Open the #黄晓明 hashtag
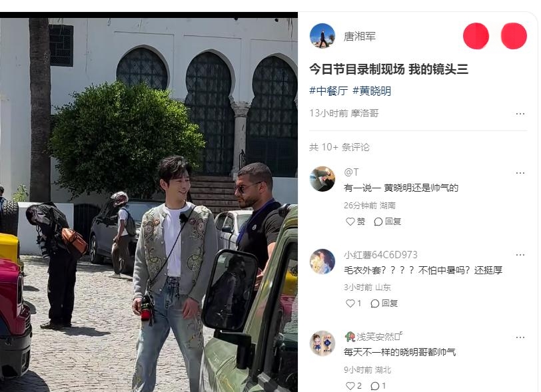This screenshot has width=541, height=392. (372, 91)
